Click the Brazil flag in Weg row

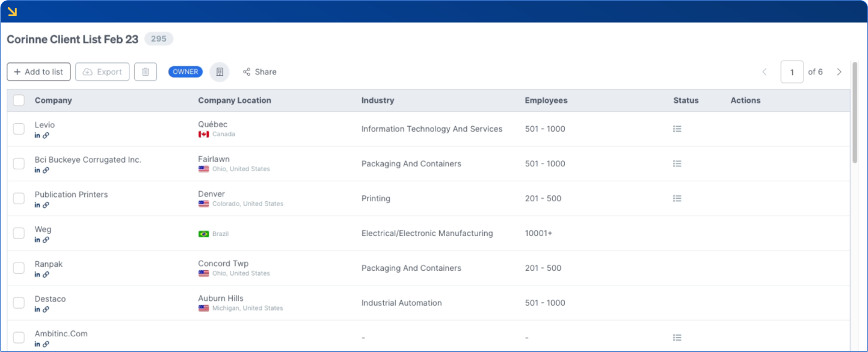click(x=204, y=234)
